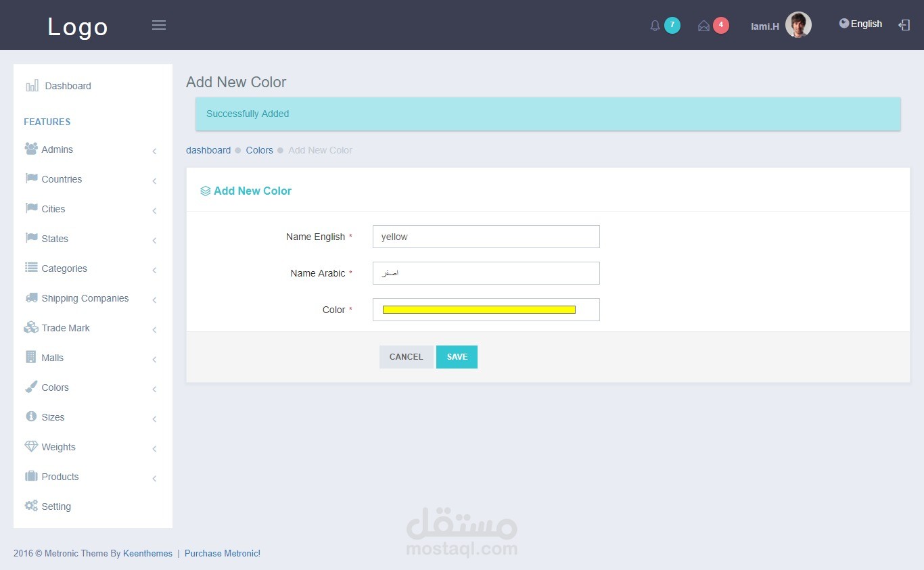
Task: Expand the Admins menu arrow
Action: pyautogui.click(x=154, y=151)
